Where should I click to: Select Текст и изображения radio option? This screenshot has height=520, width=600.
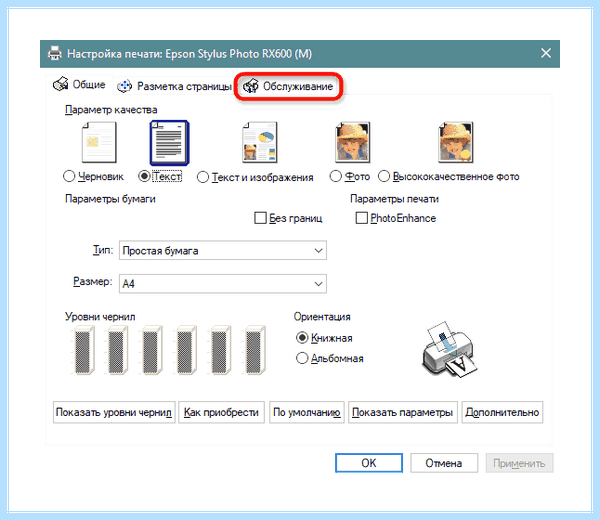coord(203,177)
